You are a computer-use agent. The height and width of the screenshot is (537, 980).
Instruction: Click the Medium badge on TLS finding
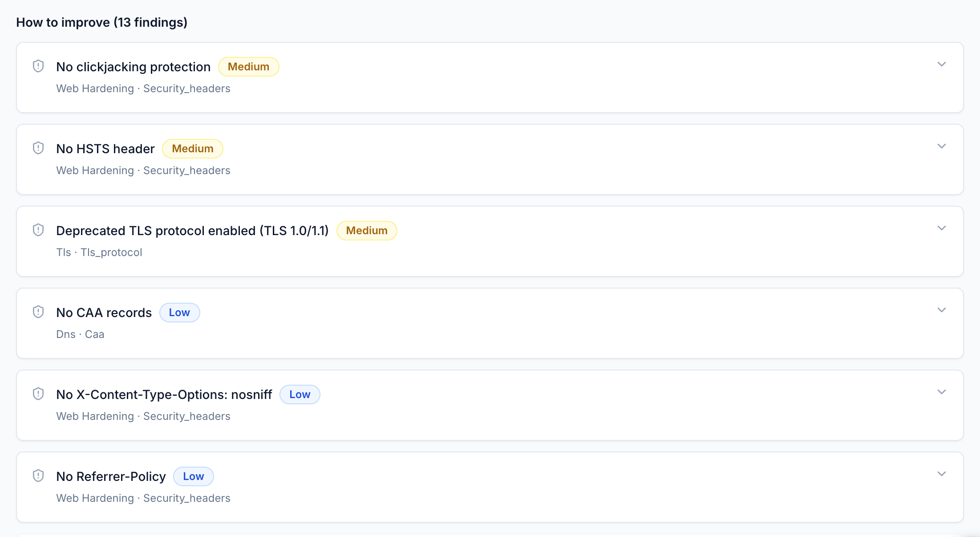click(x=367, y=231)
